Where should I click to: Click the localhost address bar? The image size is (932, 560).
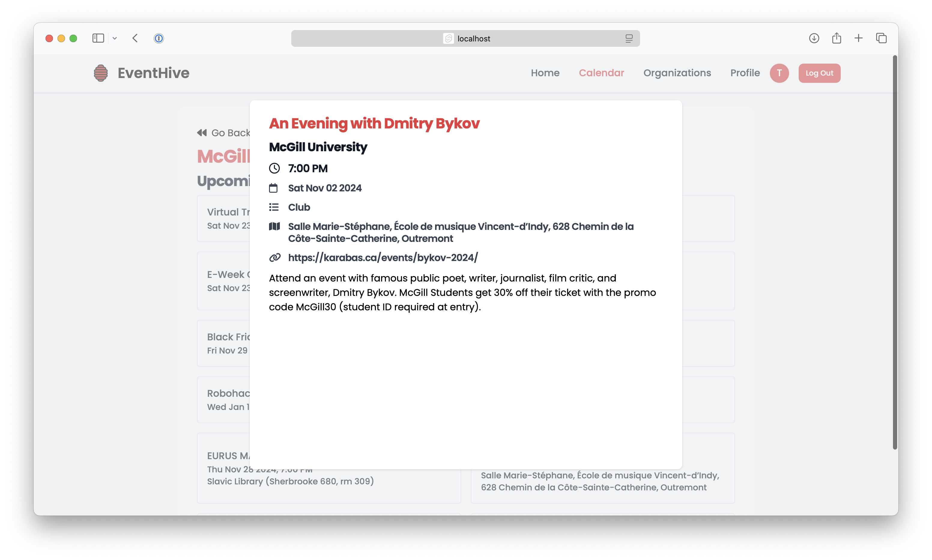[x=465, y=38]
